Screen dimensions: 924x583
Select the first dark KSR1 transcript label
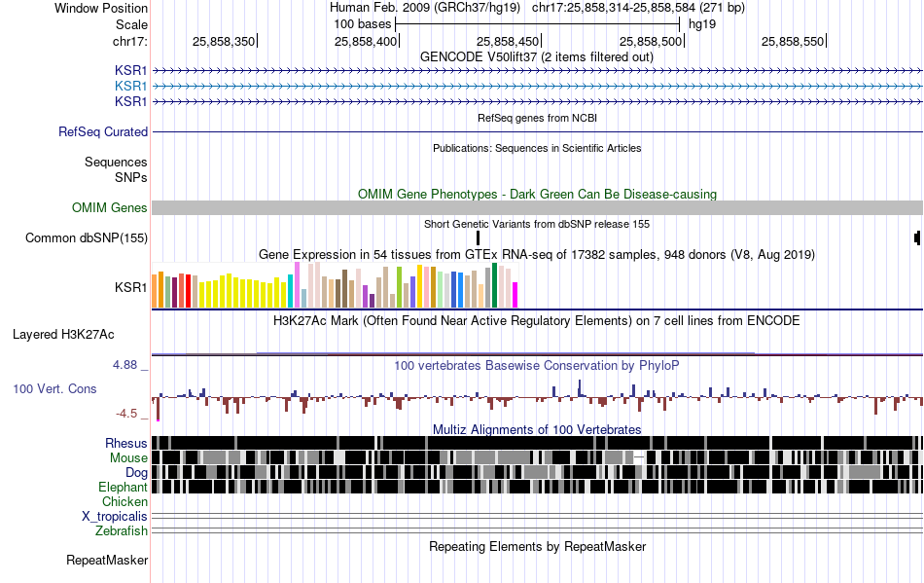(131, 70)
